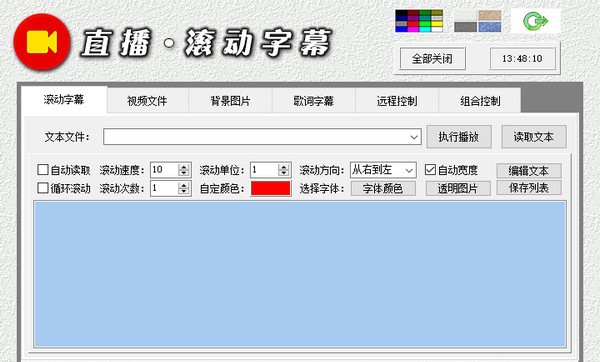The image size is (600, 362).
Task: Increase 滚动次数 with up arrow
Action: (x=184, y=185)
